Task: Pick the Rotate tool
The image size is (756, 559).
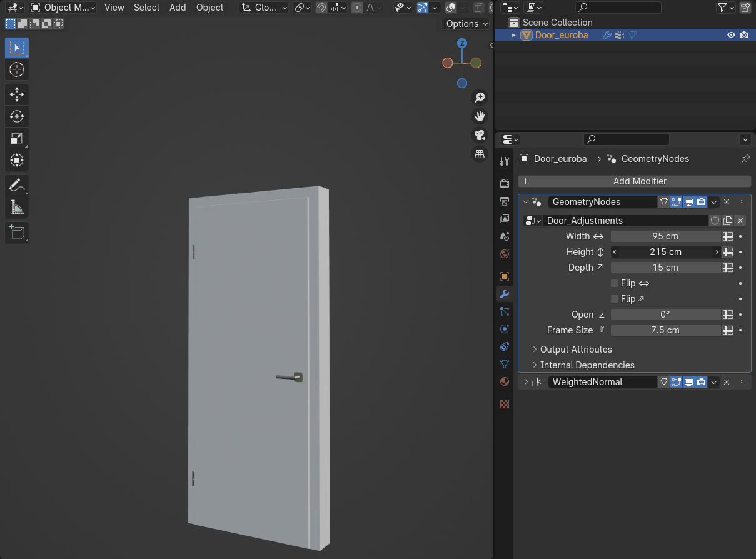Action: (x=17, y=116)
